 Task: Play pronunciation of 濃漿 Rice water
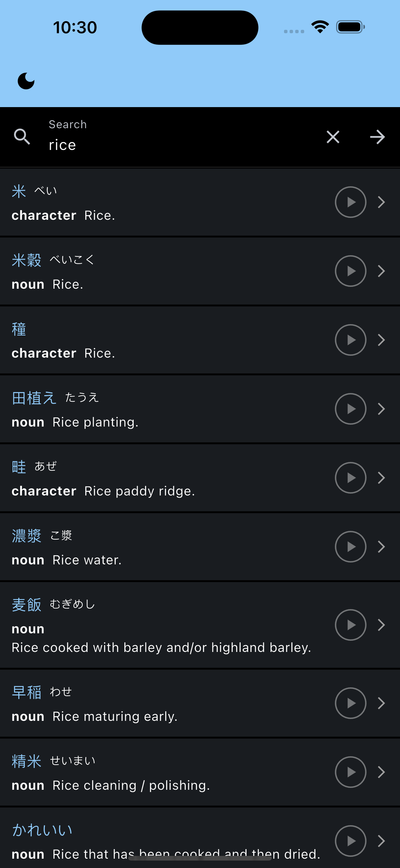tap(350, 547)
